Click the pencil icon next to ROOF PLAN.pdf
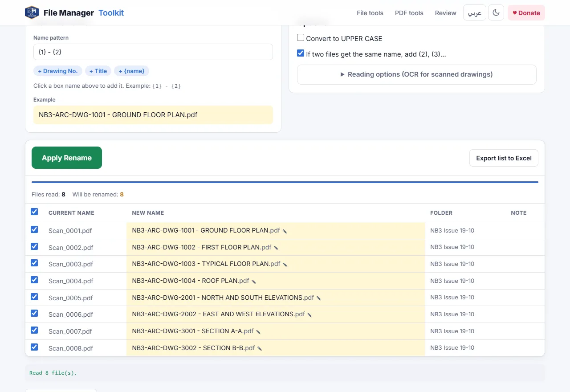Viewport: 570px width, 392px height. pos(254,282)
